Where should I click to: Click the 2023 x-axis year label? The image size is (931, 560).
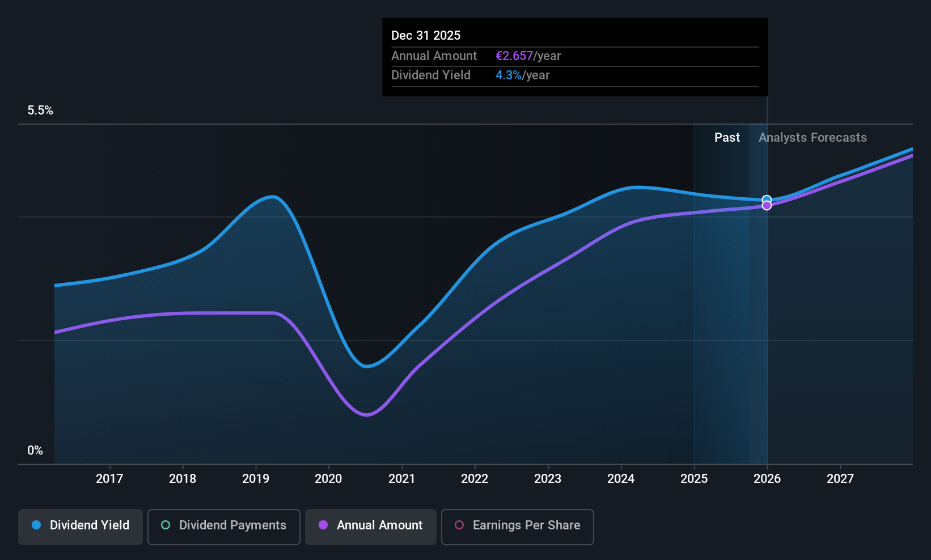[x=548, y=479]
